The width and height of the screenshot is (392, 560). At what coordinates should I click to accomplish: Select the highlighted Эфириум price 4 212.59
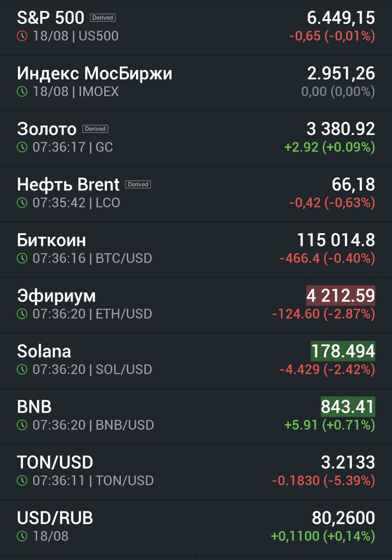[x=340, y=296]
